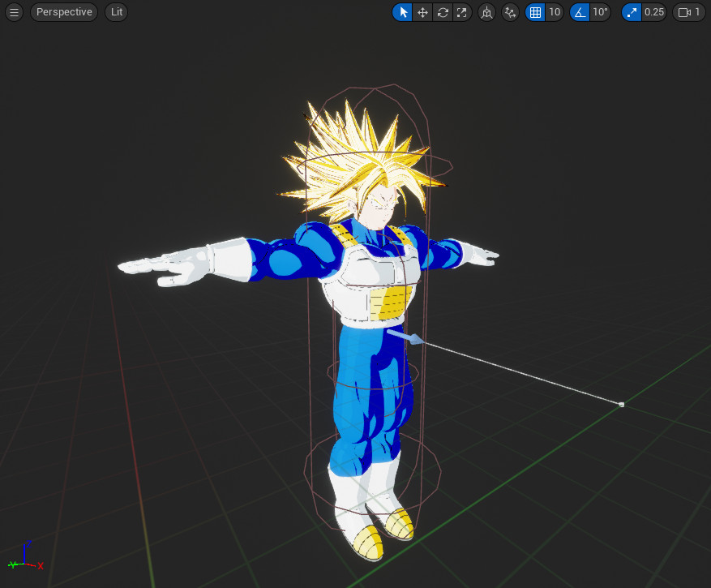The width and height of the screenshot is (711, 588).
Task: Enable surface snapping
Action: click(510, 12)
